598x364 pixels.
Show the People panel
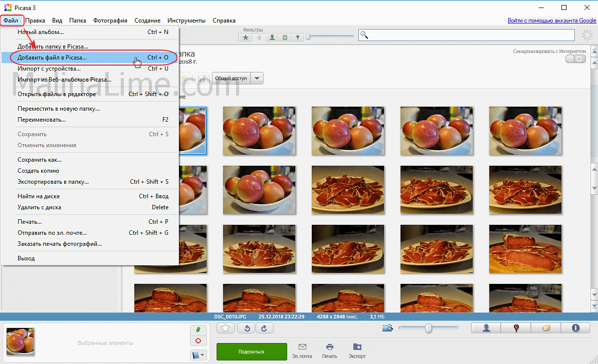pyautogui.click(x=486, y=328)
